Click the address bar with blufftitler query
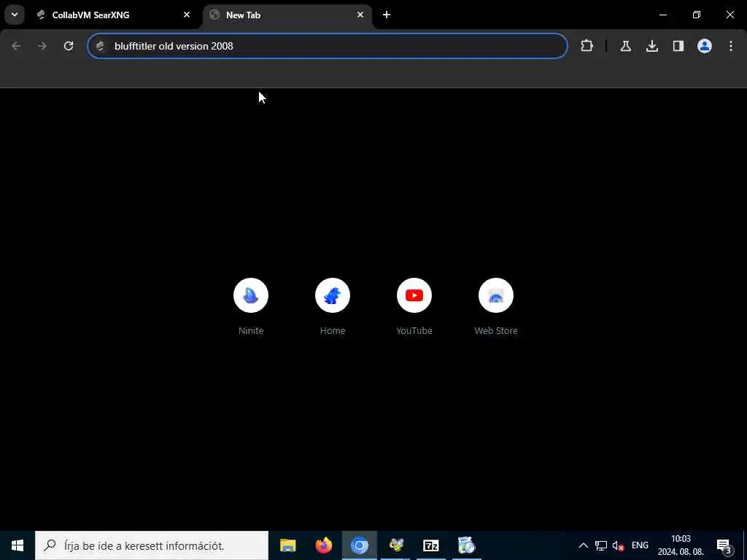 [328, 46]
